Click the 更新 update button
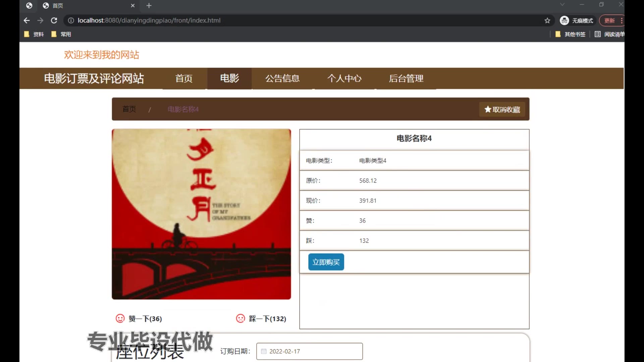 (609, 20)
